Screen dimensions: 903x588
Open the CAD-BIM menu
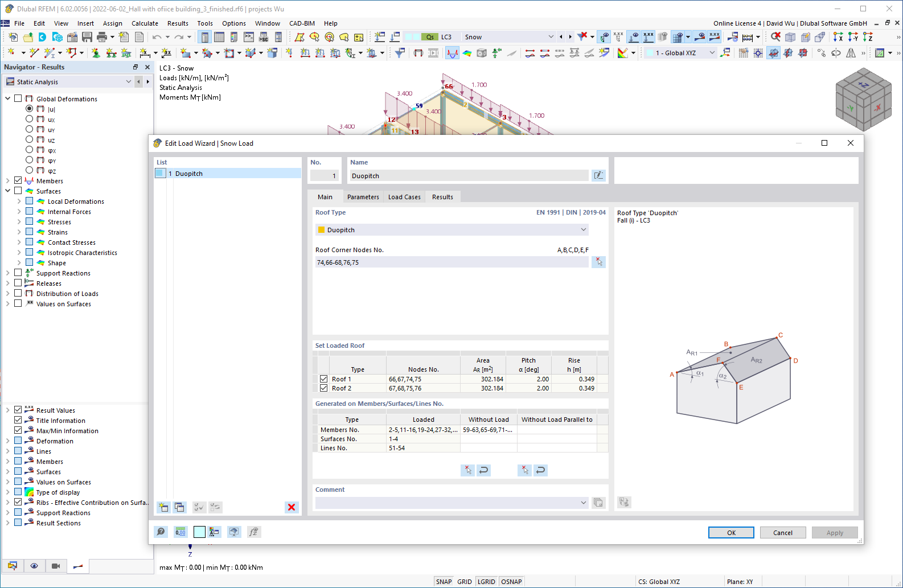(x=302, y=23)
